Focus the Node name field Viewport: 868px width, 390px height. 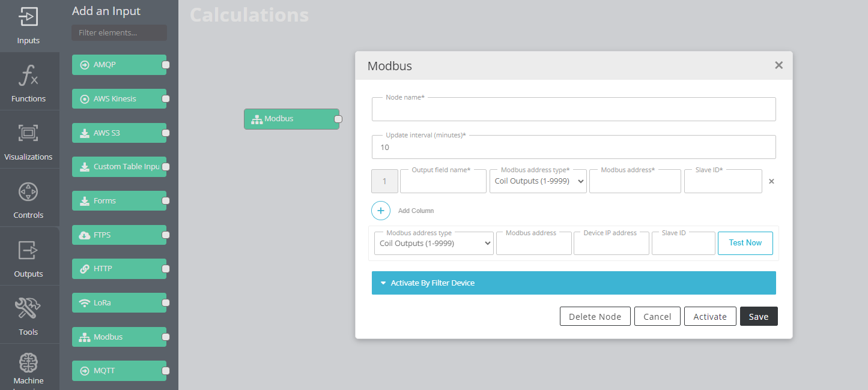(x=574, y=109)
